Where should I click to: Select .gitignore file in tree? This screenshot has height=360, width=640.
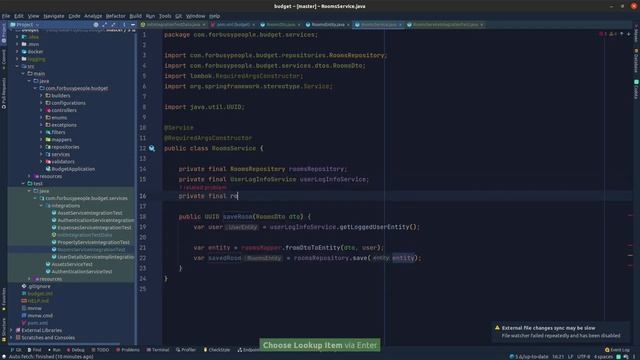(x=39, y=287)
